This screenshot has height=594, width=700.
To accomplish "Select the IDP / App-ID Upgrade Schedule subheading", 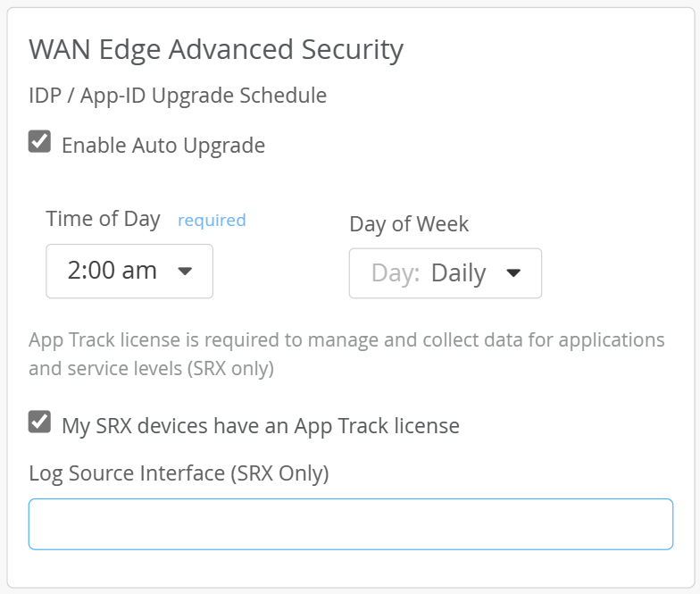I will (x=178, y=95).
